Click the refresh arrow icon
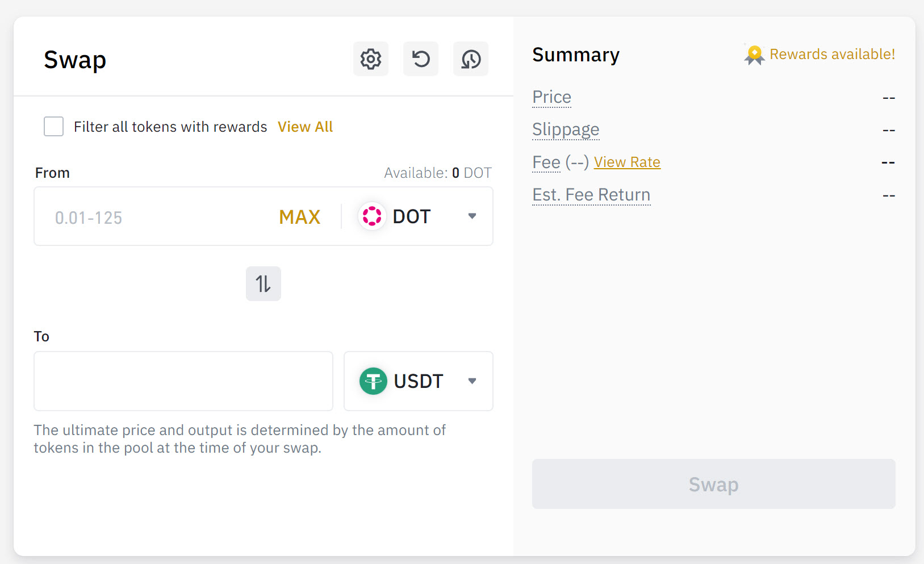Viewport: 924px width, 564px height. pos(421,59)
